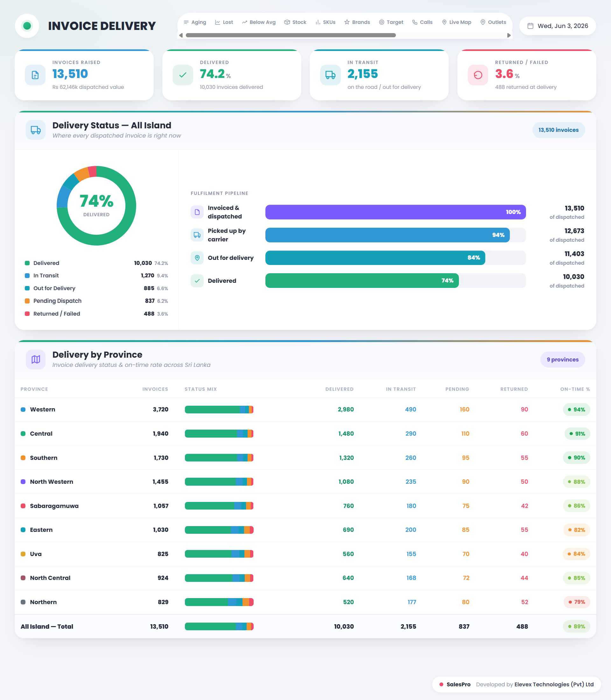Select the Sabaragamuwa province name
611x700 pixels.
pyautogui.click(x=54, y=506)
